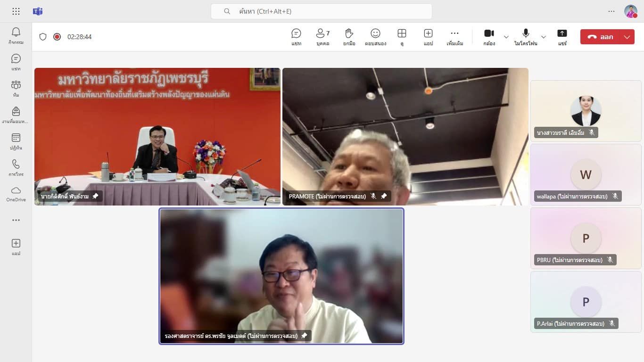Open the More actions (เพิ่มเติม) menu
644x362 pixels.
click(454, 37)
